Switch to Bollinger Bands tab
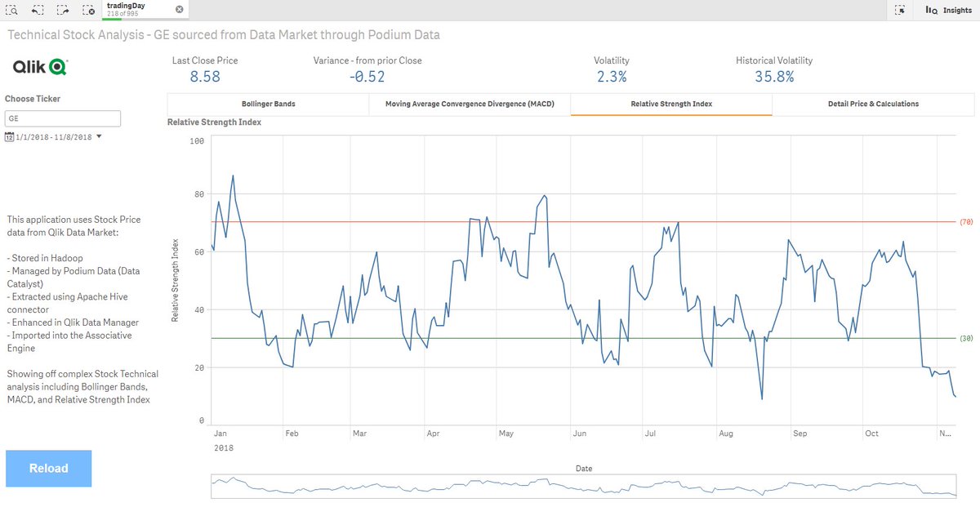Viewport: 980px width, 525px height. (268, 105)
